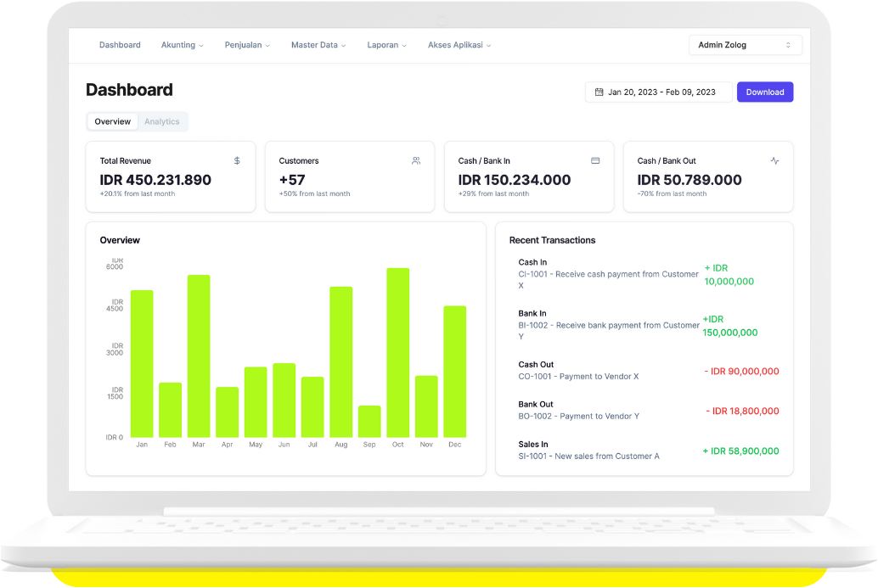Screen dimensions: 878x588
Task: Open the Cash In CI-1001 transaction
Action: [x=608, y=274]
